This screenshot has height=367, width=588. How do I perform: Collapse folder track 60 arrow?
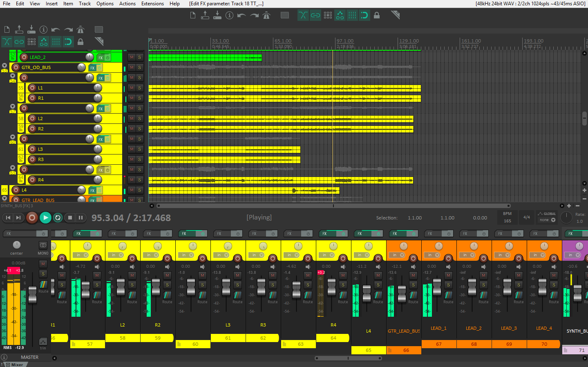tap(13, 137)
